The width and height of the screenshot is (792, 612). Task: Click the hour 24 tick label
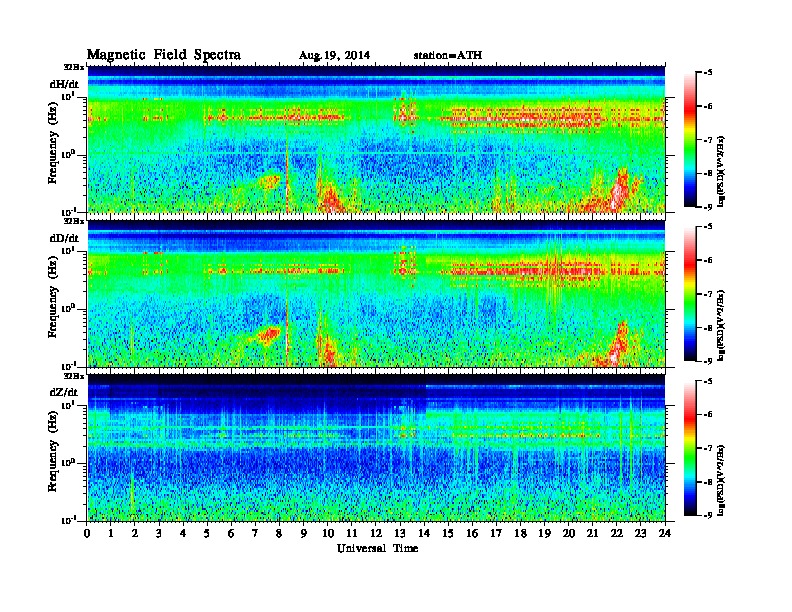665,533
